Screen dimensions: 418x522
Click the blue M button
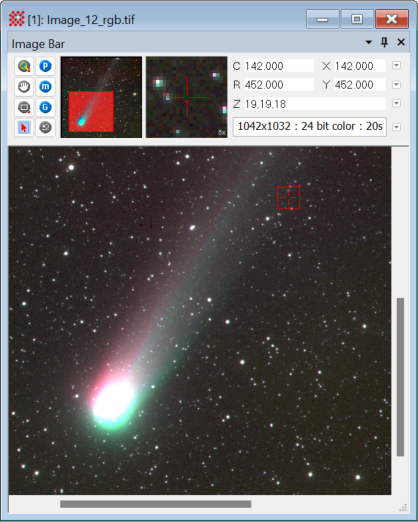(x=45, y=87)
